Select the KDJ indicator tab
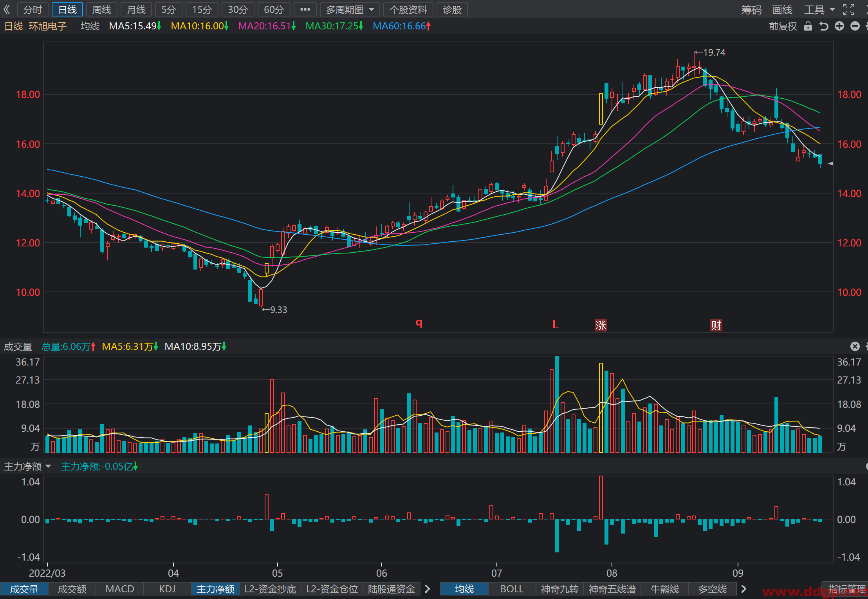Screen dimensions: 868x599 (168, 589)
